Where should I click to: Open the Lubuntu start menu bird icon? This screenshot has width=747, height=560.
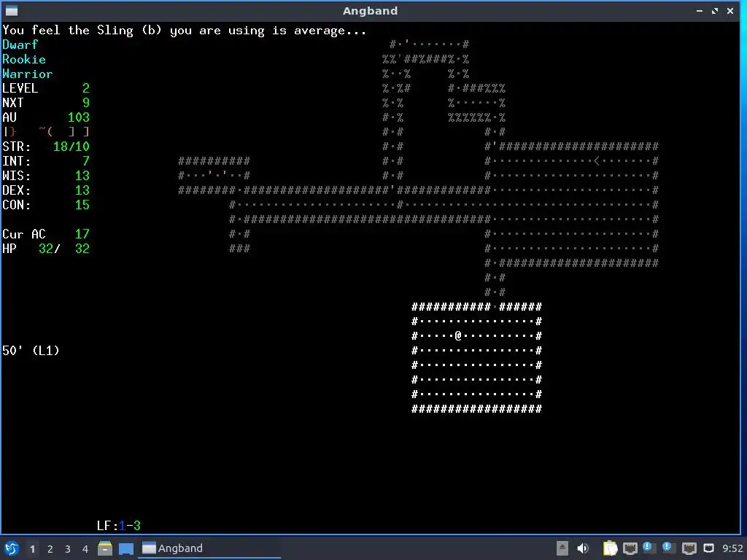(x=12, y=548)
